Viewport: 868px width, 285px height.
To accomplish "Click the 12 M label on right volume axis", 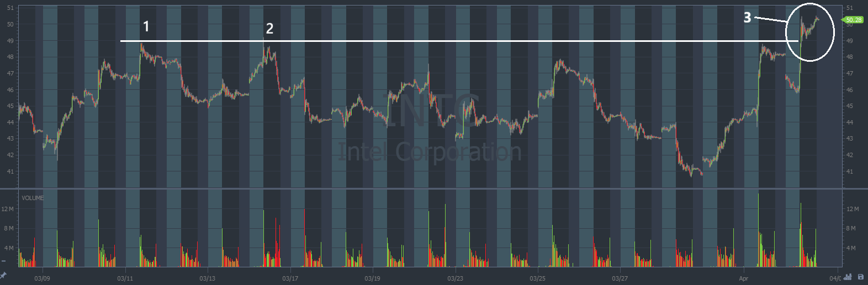I will point(853,209).
